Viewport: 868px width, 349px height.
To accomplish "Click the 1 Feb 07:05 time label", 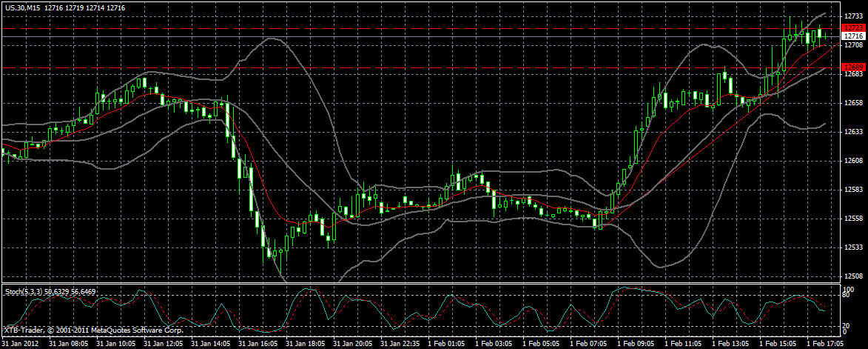I will pyautogui.click(x=588, y=344).
